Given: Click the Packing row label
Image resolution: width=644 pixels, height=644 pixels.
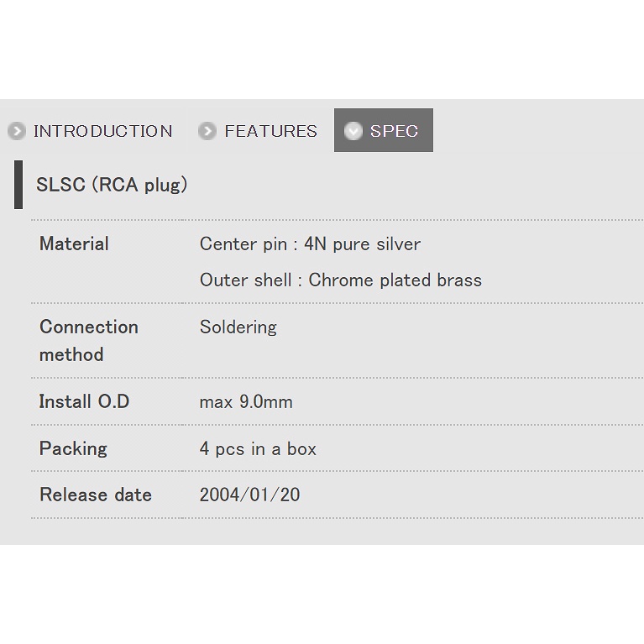Looking at the screenshot, I should click(73, 448).
